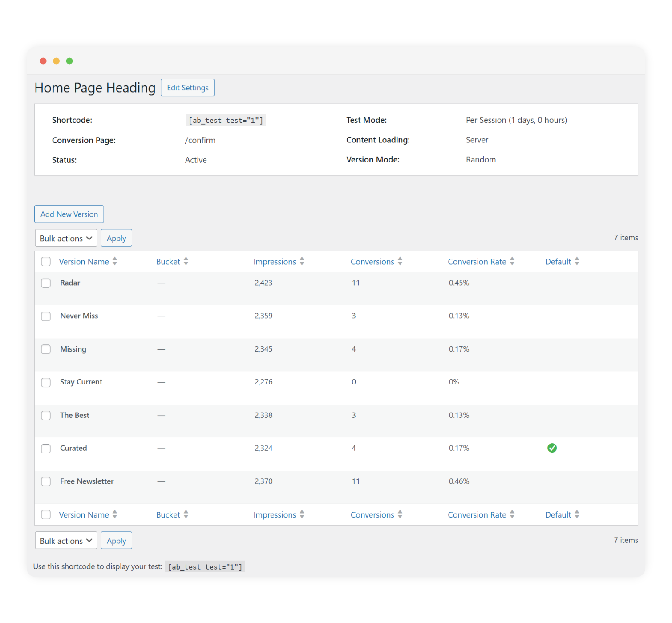Select the Radar version checkbox

pos(46,283)
